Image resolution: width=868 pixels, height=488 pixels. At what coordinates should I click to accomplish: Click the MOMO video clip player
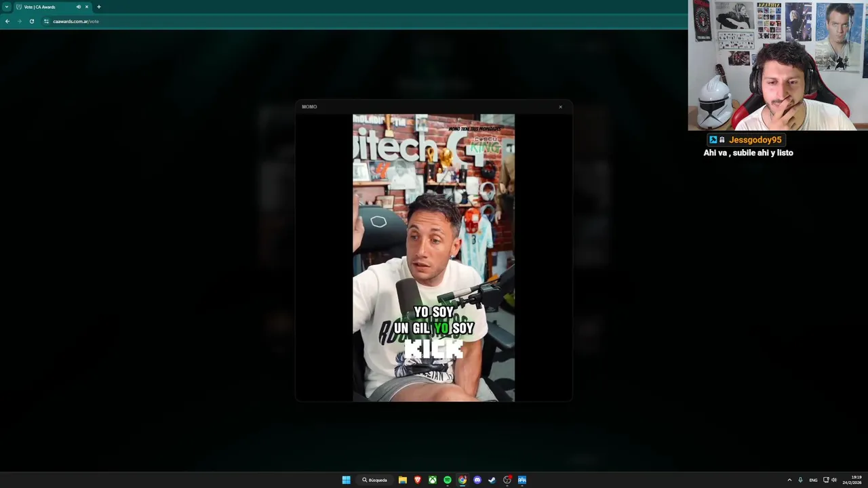[x=433, y=258]
